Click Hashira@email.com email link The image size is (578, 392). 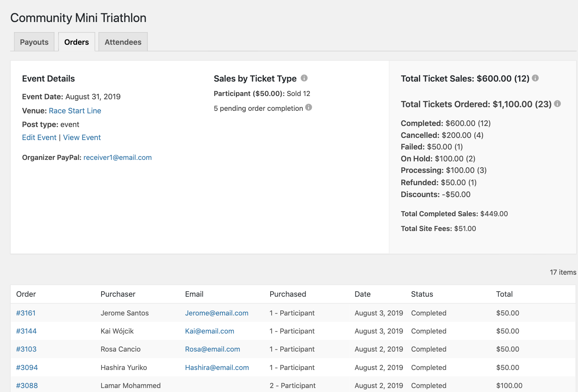217,367
